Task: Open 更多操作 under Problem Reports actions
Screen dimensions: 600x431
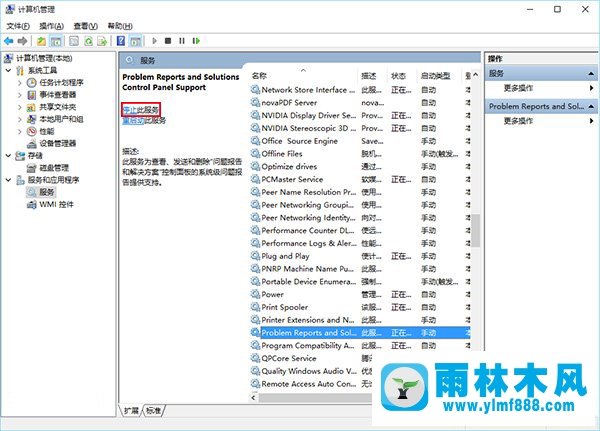Action: point(518,121)
